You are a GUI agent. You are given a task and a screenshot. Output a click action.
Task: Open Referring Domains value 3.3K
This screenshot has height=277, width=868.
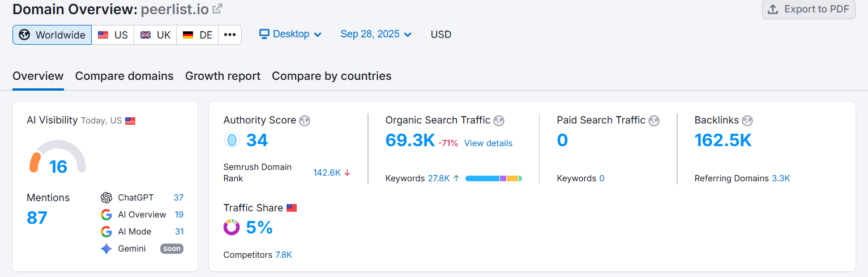tap(781, 178)
